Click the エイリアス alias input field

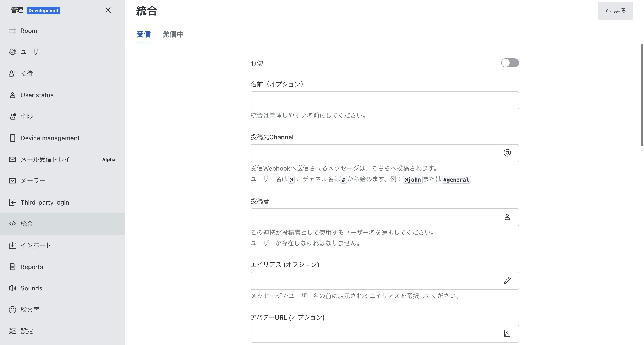point(375,281)
